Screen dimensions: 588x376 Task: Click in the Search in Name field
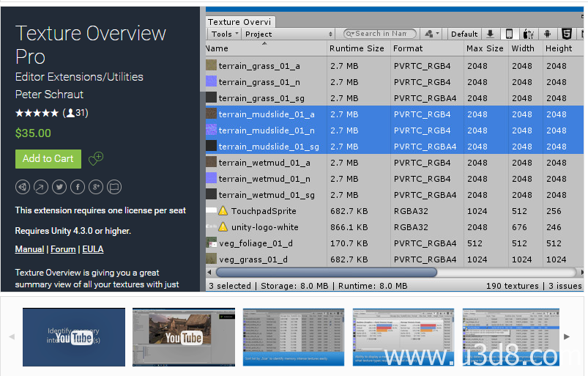pos(380,34)
